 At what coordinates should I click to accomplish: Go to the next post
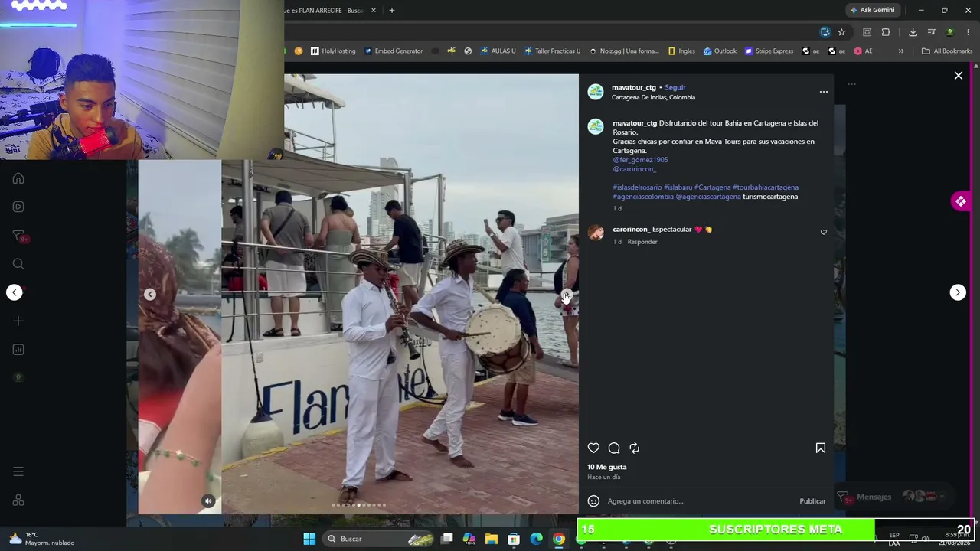pos(958,292)
